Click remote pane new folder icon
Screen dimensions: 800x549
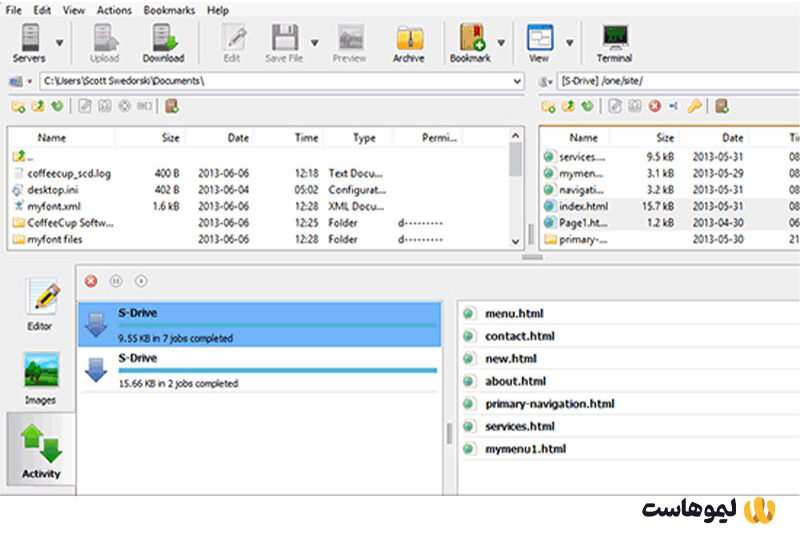coord(548,107)
